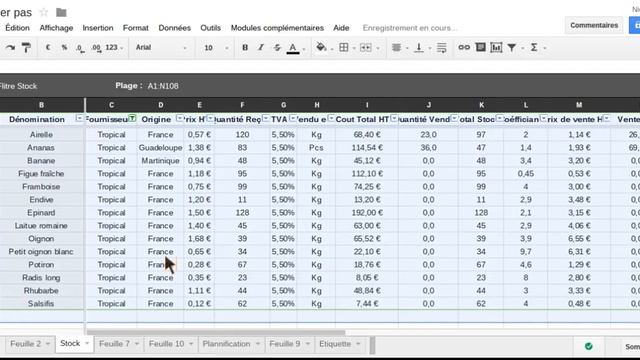Image resolution: width=640 pixels, height=360 pixels.
Task: Open Modules complémentaires menu
Action: click(x=277, y=28)
